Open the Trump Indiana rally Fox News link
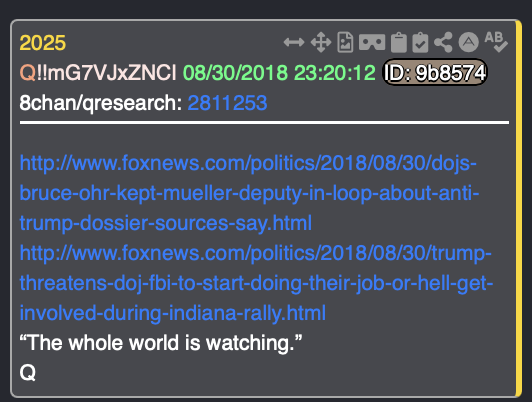Image resolution: width=532 pixels, height=402 pixels. point(256,283)
